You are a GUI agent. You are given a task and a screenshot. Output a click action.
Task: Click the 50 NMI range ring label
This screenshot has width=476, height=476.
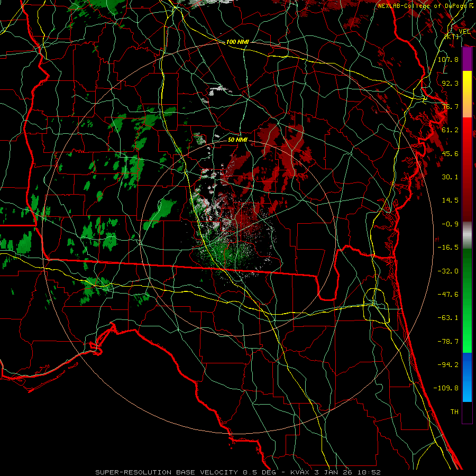pyautogui.click(x=237, y=140)
